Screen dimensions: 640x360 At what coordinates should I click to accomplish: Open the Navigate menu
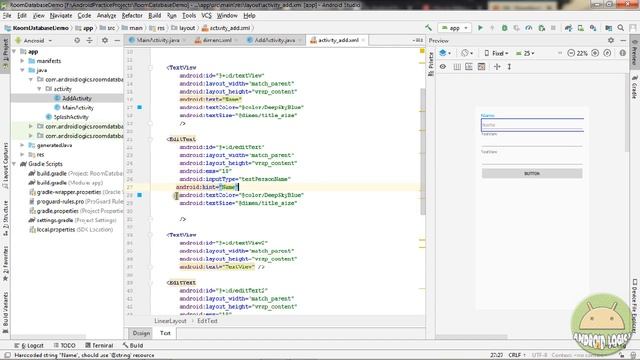click(61, 16)
